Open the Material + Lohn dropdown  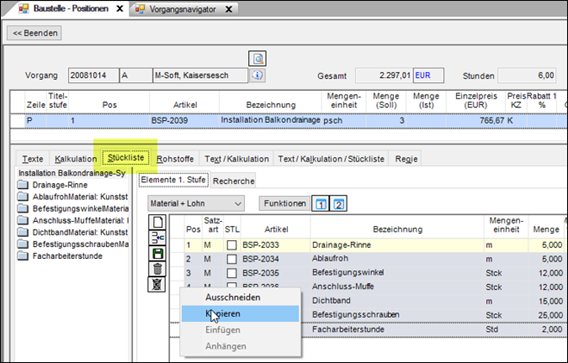coord(196,204)
